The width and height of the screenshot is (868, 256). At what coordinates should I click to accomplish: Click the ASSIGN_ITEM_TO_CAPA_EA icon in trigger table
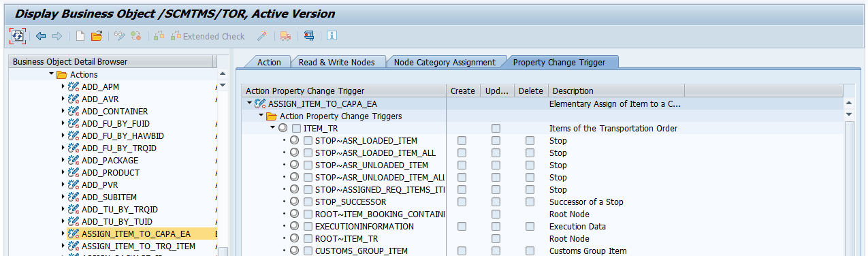pyautogui.click(x=260, y=103)
